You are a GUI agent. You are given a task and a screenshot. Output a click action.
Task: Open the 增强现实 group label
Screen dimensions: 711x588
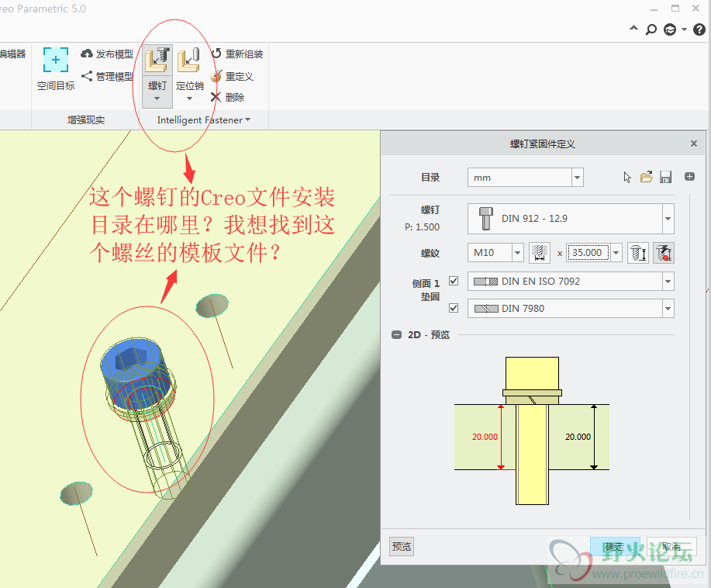pyautogui.click(x=86, y=120)
